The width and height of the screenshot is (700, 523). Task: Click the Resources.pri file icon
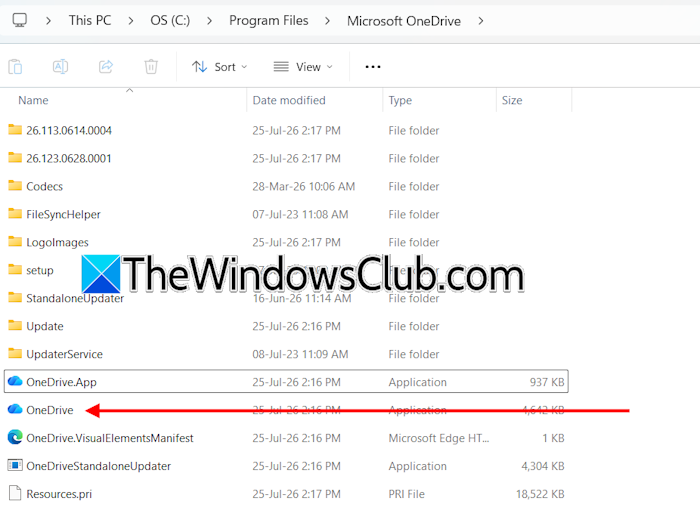click(x=15, y=493)
